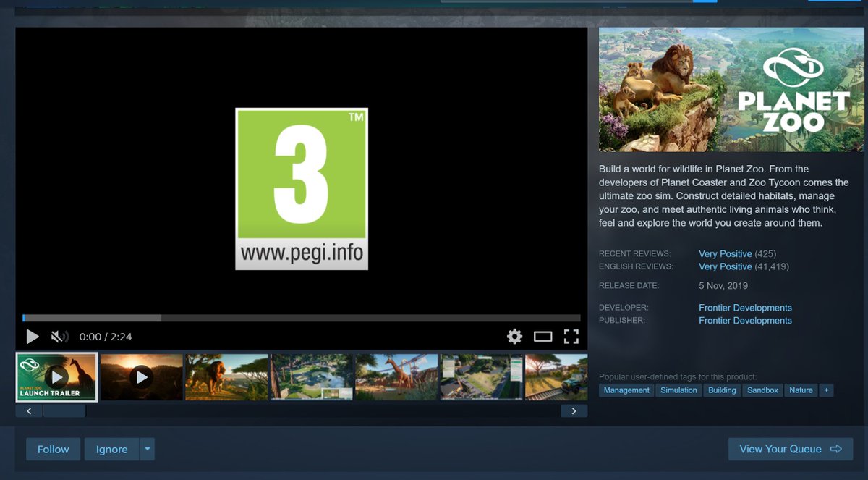Click the 5 Nov, 2019 release date
Viewport: 868px width, 480px height.
723,286
